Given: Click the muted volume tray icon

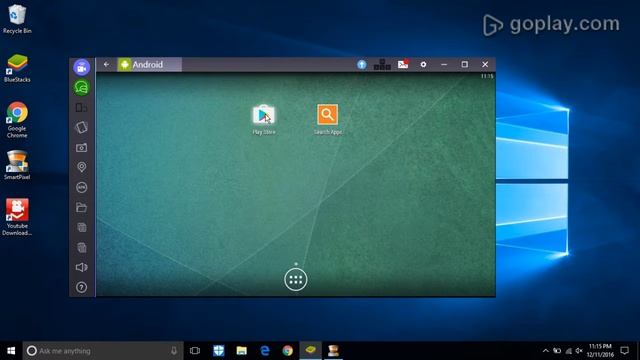Looking at the screenshot, I should 579,351.
